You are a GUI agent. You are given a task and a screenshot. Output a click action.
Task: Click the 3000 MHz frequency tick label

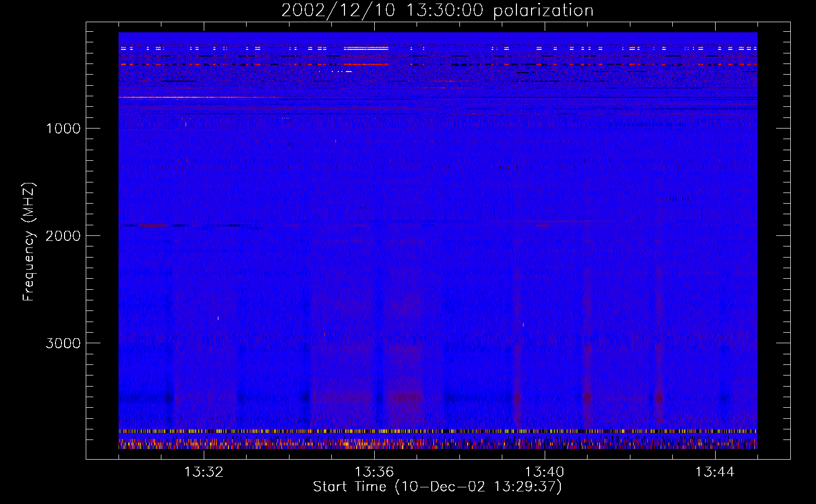point(63,343)
